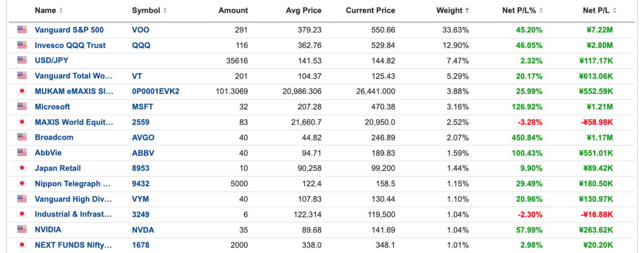The image size is (644, 253).
Task: Select the Current Price column header
Action: click(370, 11)
